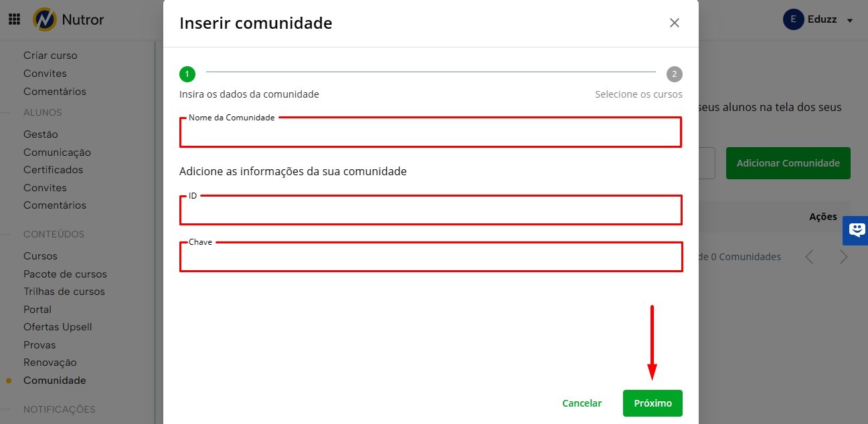Click the Eduzz user avatar
The width and height of the screenshot is (868, 424).
coord(792,19)
